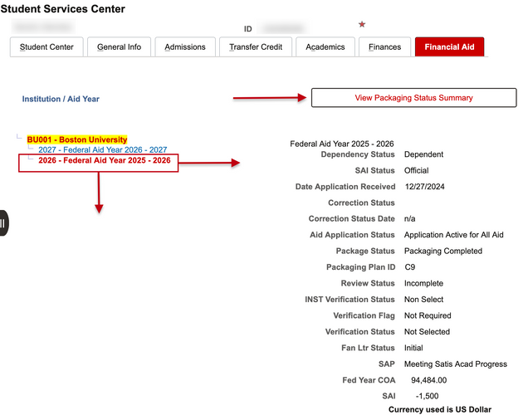Click the Verification Status value Not Selected
Viewport: 528px width, 420px height.
pyautogui.click(x=427, y=332)
